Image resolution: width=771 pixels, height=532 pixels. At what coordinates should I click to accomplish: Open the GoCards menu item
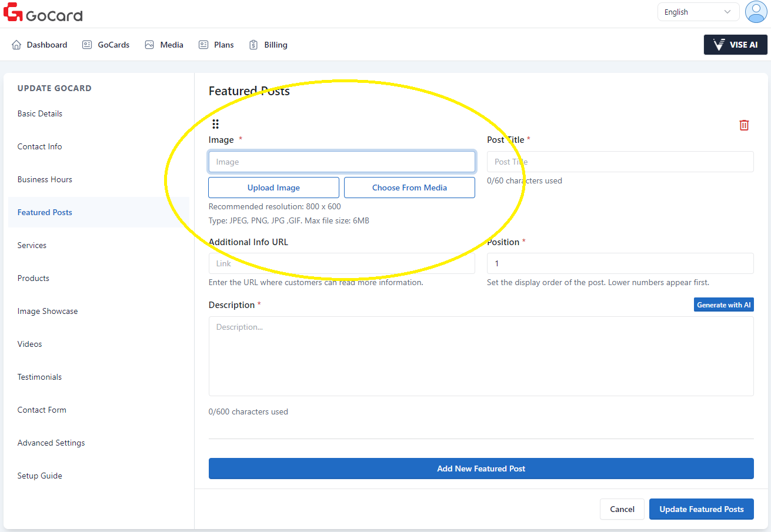[113, 45]
